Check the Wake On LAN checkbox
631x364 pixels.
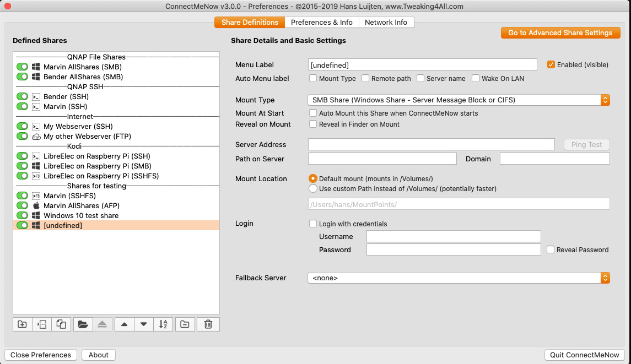tap(475, 78)
